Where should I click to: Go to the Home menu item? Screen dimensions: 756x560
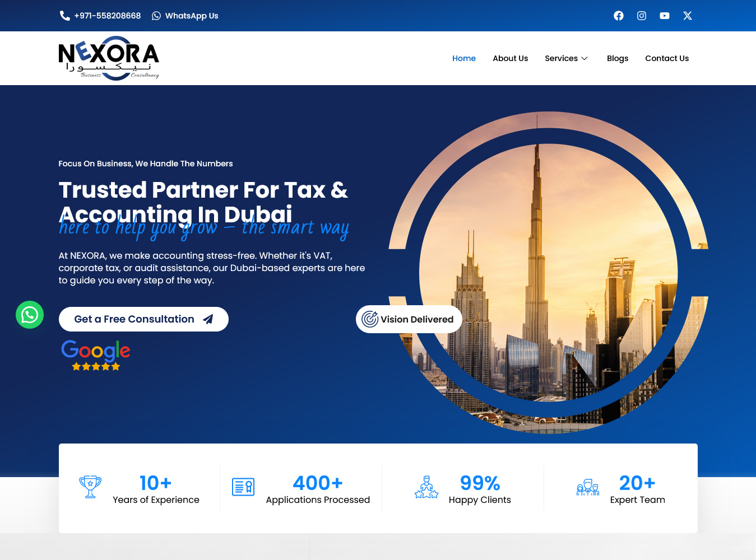[x=464, y=58]
